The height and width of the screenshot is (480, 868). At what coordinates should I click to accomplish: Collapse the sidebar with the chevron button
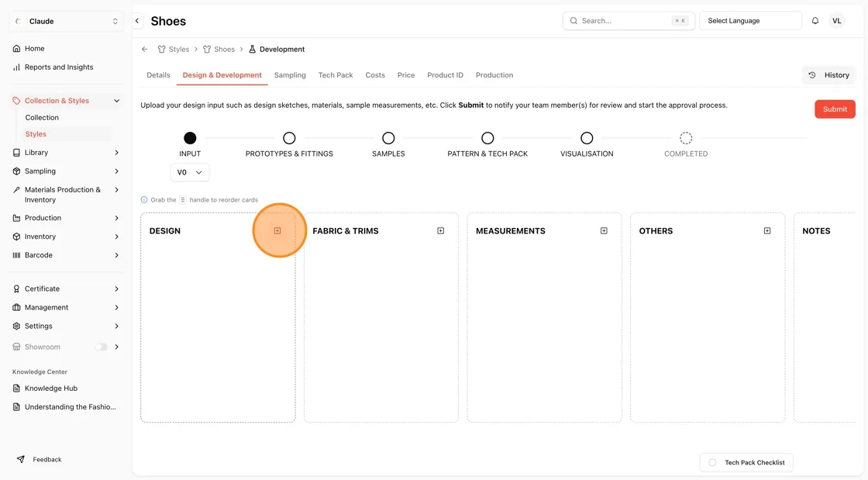[137, 21]
